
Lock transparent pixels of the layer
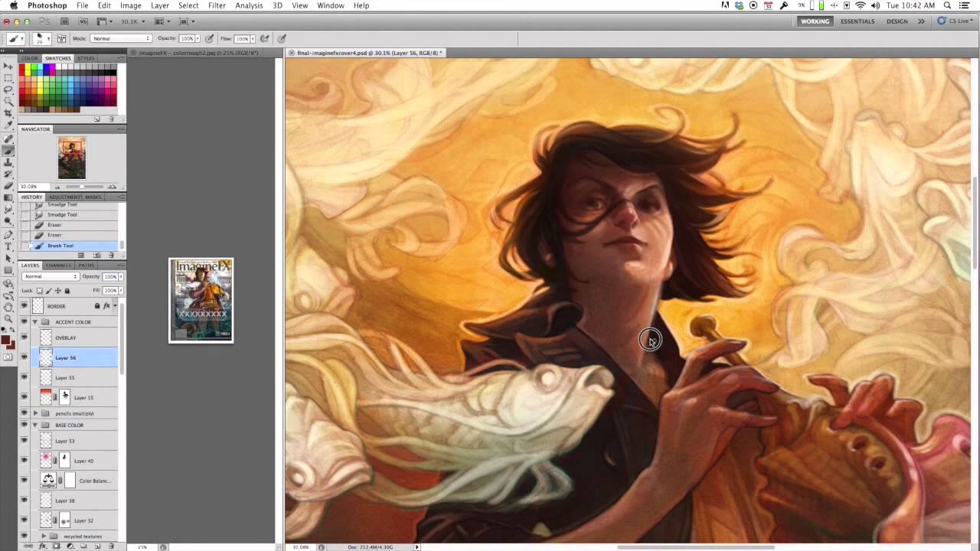(40, 291)
